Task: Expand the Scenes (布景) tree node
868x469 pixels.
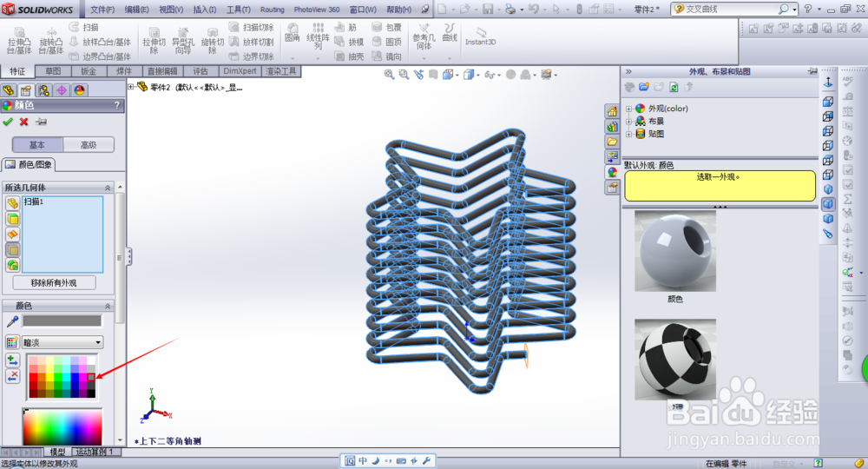Action: pyautogui.click(x=628, y=122)
